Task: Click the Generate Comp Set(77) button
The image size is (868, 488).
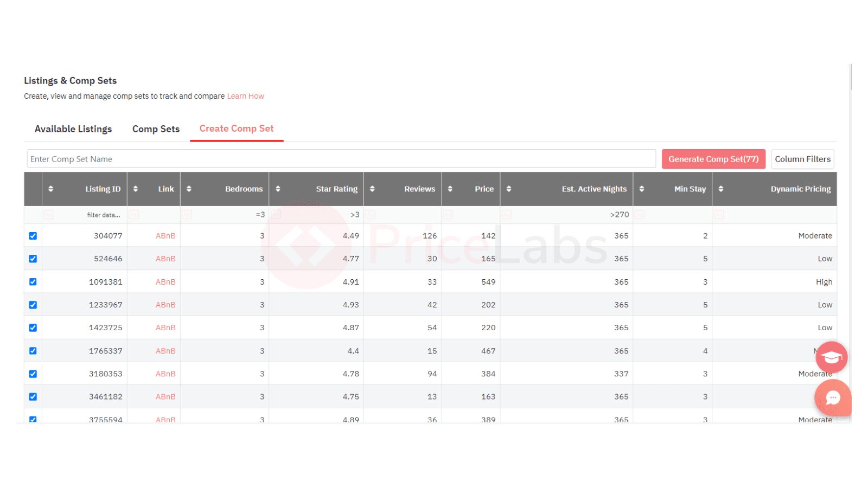Action: point(713,159)
